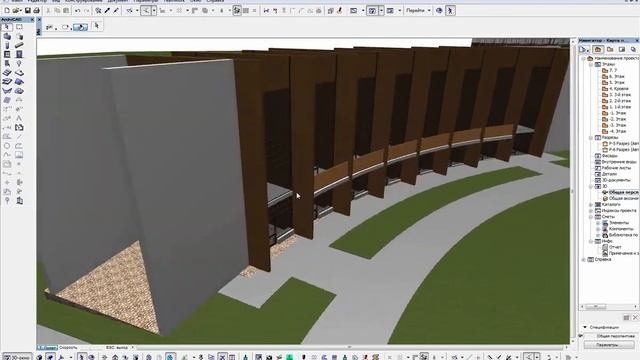Image resolution: width=640 pixels, height=360 pixels.
Task: Select the Отчет item under Инфо
Action: [612, 247]
